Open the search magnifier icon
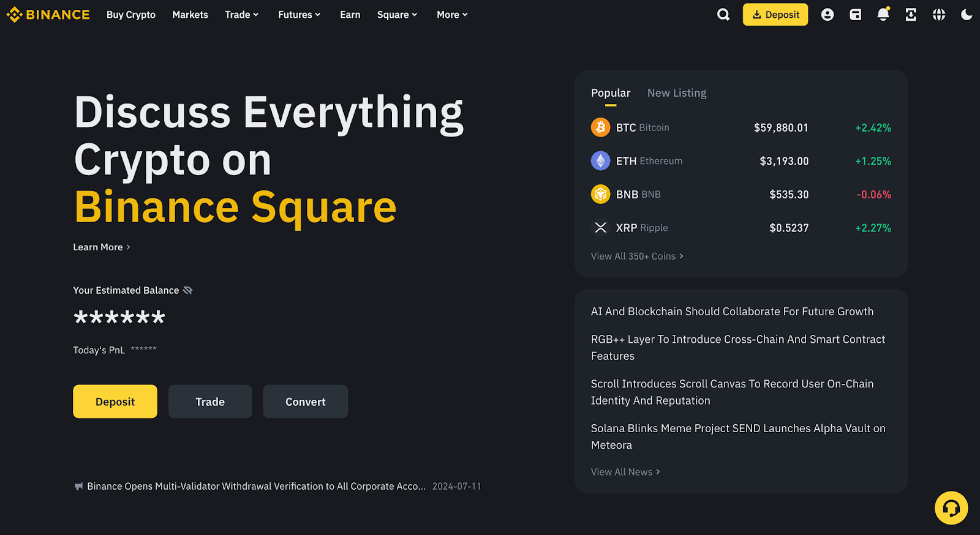This screenshot has width=980, height=535. (723, 15)
